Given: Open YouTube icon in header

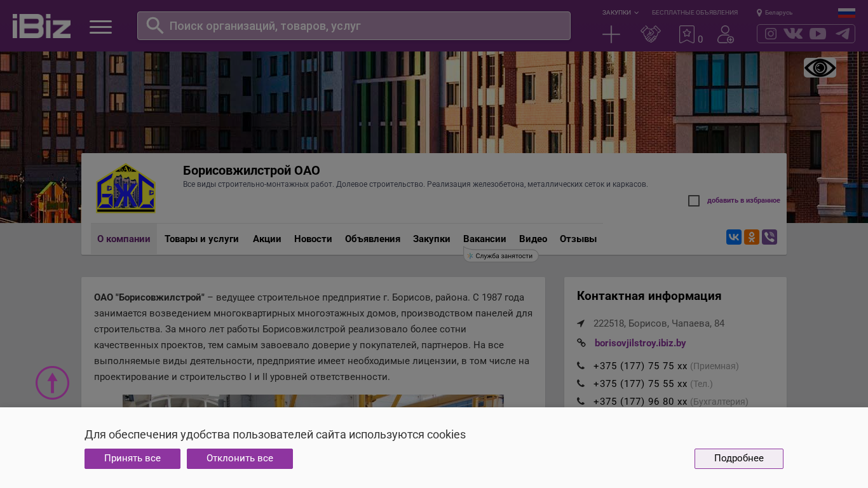Looking at the screenshot, I should coord(818,34).
